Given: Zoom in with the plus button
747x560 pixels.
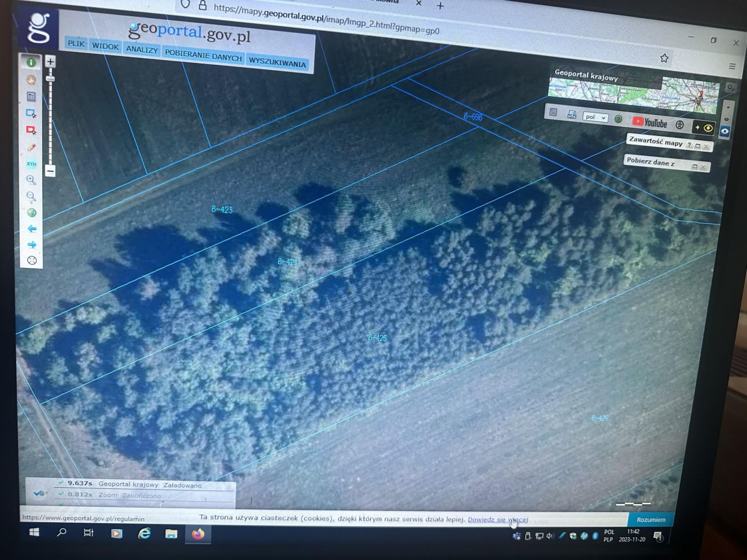Looking at the screenshot, I should tap(50, 61).
